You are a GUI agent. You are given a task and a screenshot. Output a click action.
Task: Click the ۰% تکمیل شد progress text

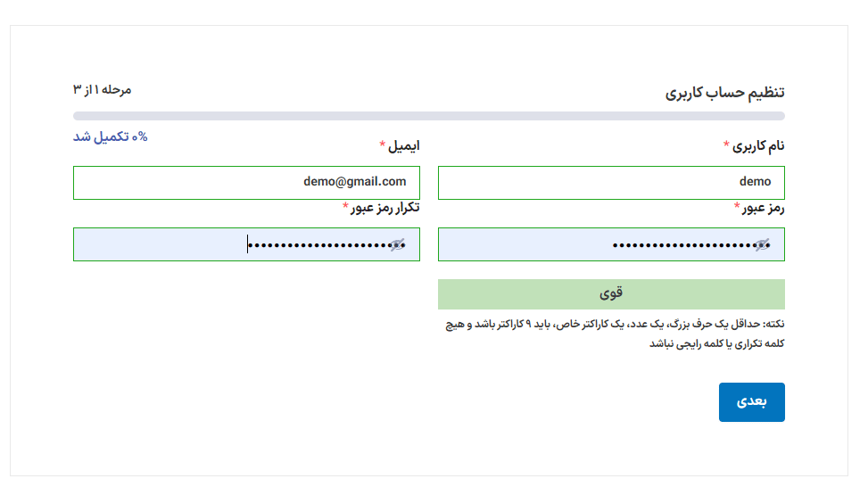(x=110, y=136)
